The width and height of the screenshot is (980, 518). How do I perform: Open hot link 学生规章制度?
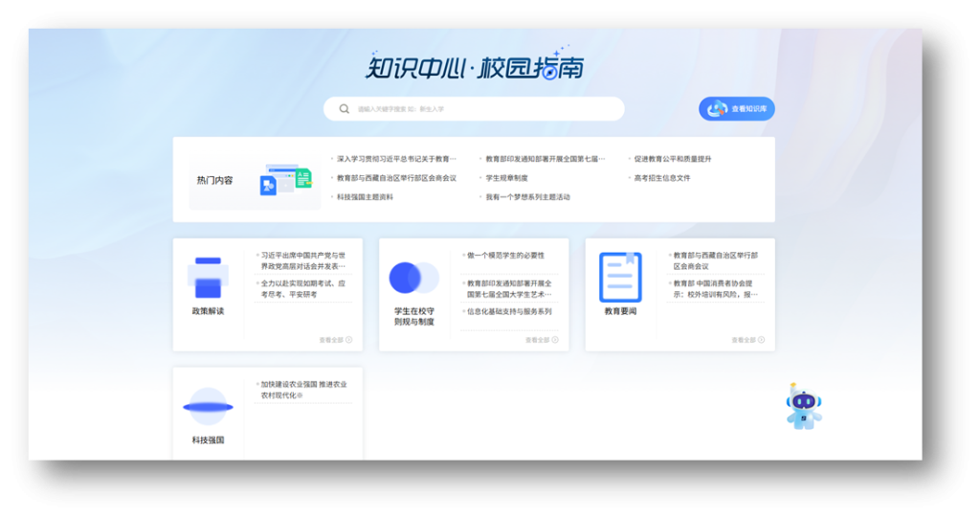click(507, 178)
